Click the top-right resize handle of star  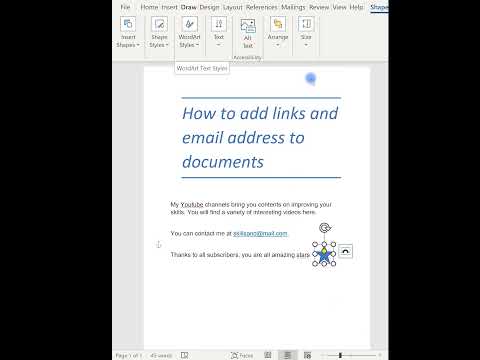(333, 244)
